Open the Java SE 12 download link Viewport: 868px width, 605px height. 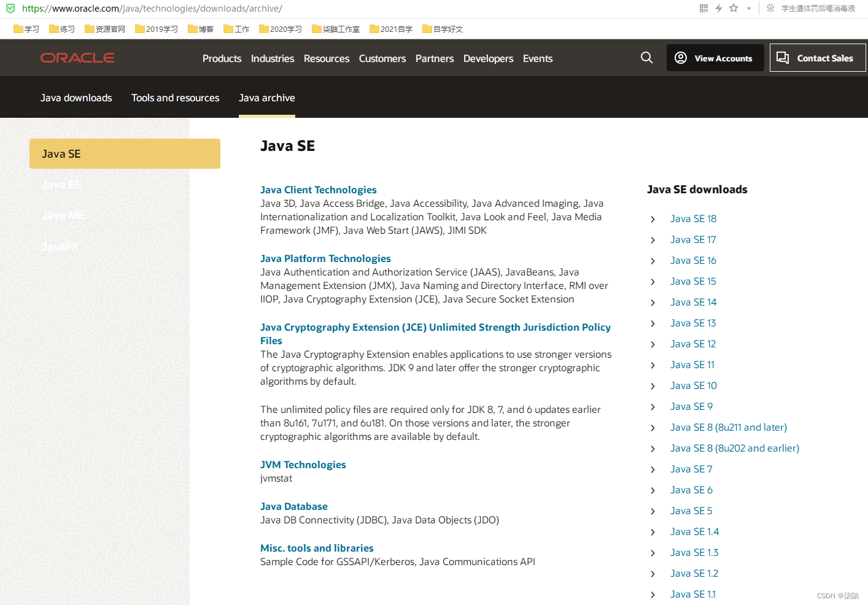(x=693, y=344)
